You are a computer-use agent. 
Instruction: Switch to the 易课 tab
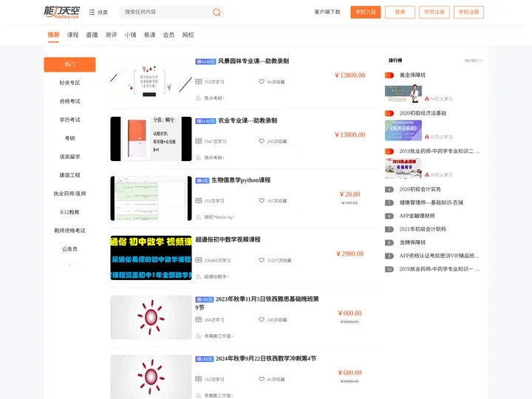(149, 35)
